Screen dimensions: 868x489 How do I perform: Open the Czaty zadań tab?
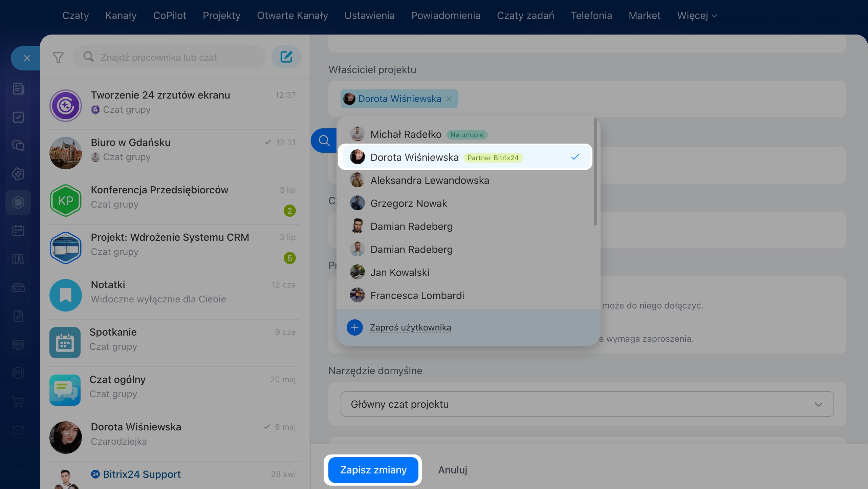(x=525, y=16)
